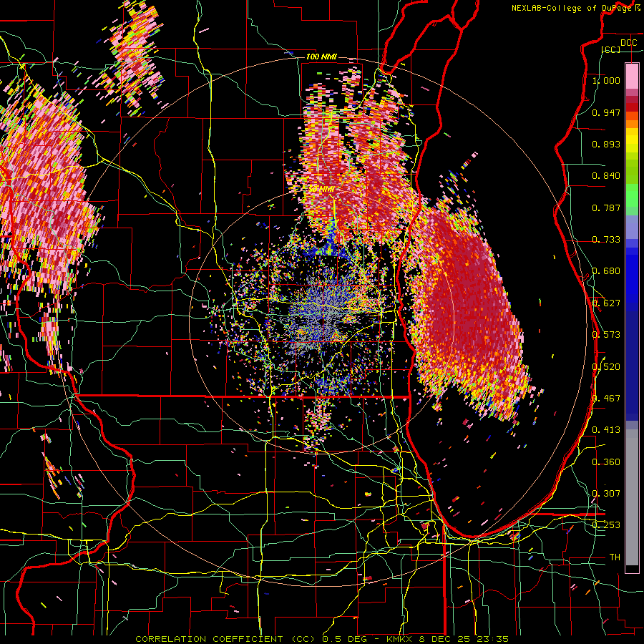Click the 50 NMI range ring label

(x=321, y=189)
